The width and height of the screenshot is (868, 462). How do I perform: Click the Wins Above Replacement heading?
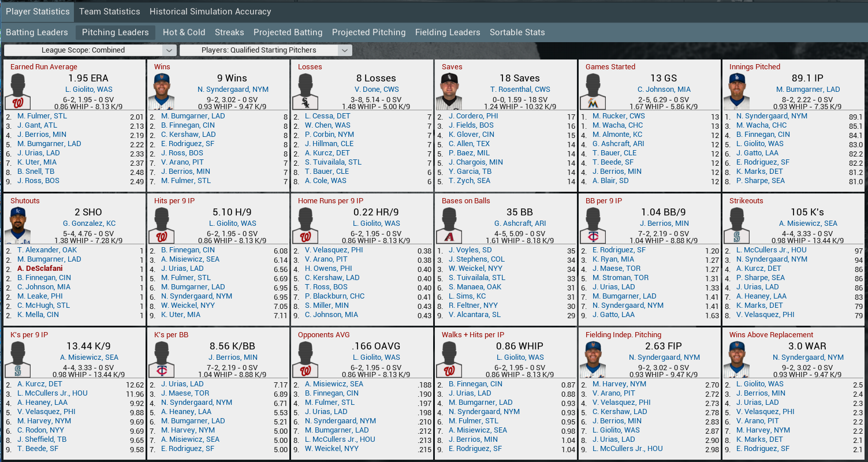pos(770,335)
